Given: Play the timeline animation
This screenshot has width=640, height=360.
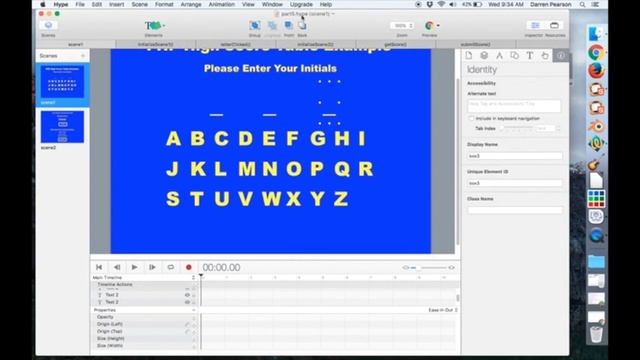Looking at the screenshot, I should pos(134,267).
